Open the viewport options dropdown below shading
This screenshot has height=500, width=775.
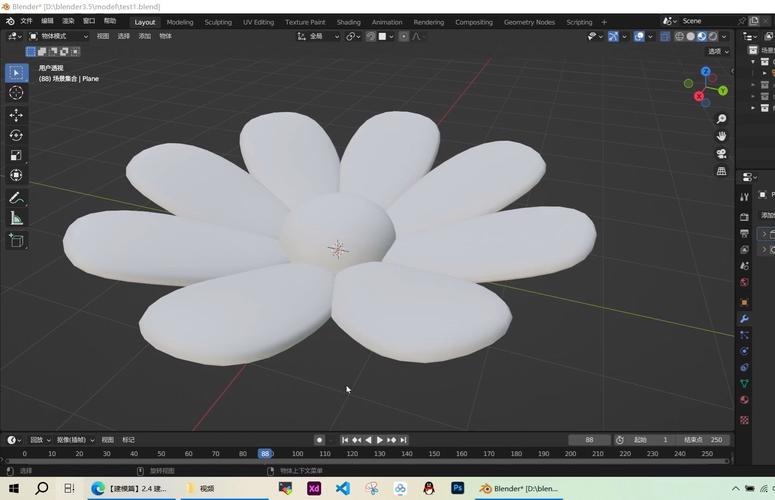point(719,51)
